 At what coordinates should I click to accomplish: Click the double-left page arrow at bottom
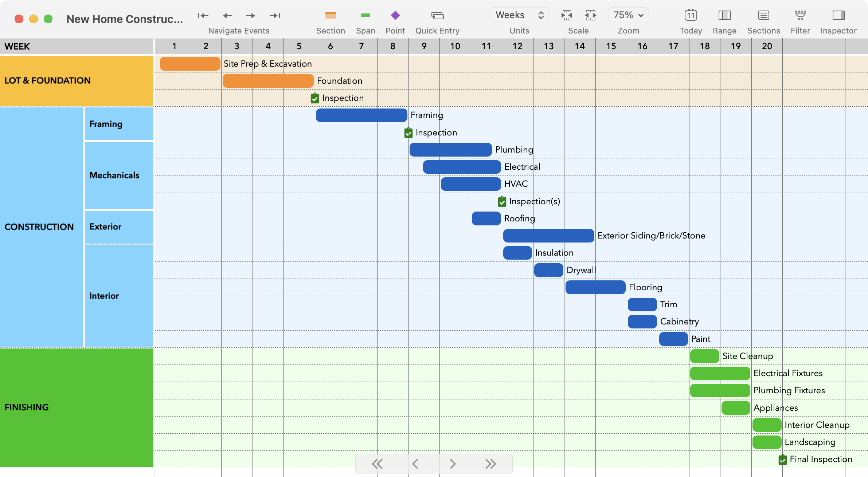[377, 464]
